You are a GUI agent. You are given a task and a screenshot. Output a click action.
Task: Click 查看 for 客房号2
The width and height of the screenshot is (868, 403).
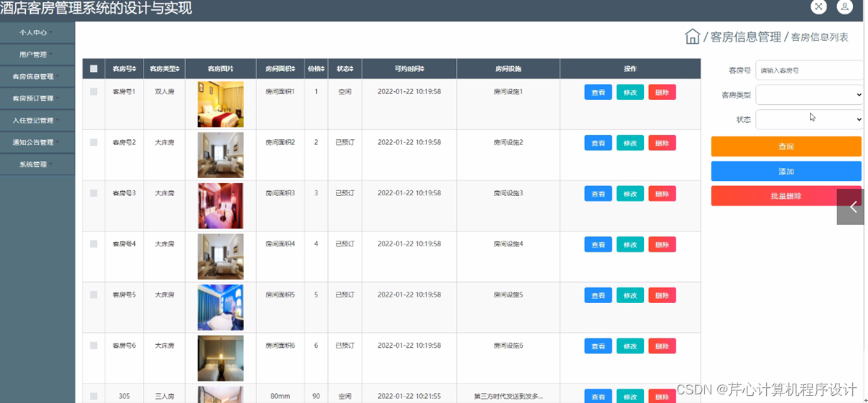(598, 143)
